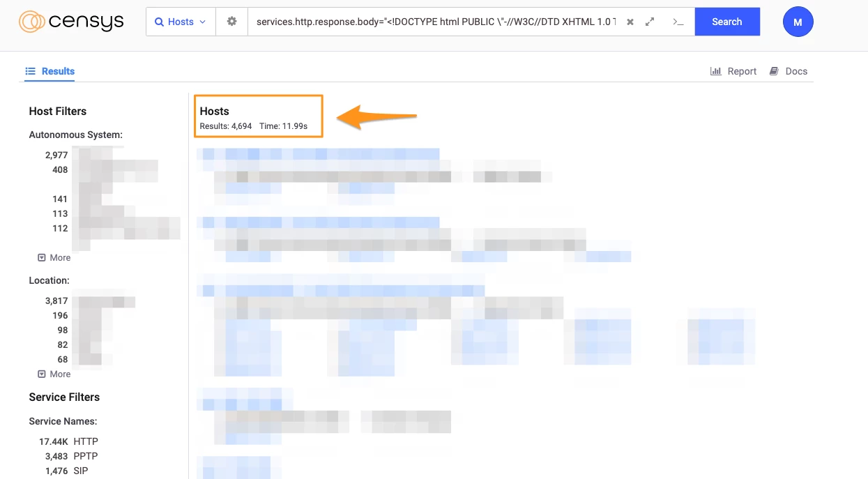Filter results by the HTTP service name
This screenshot has width=868, height=479.
point(86,441)
